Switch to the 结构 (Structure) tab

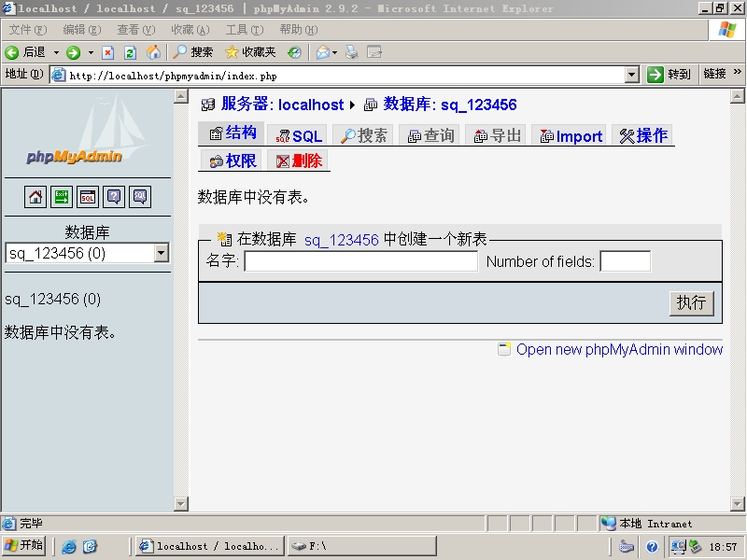232,133
